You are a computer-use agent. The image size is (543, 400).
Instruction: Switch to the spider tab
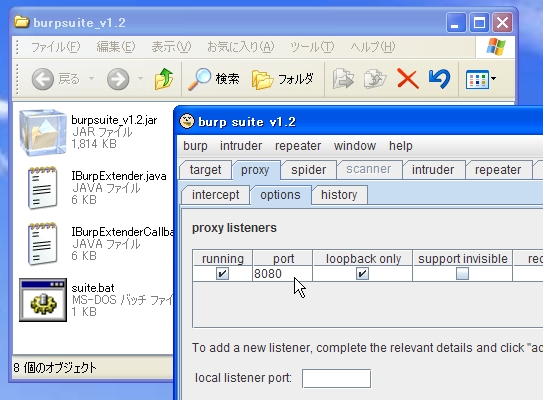[309, 170]
